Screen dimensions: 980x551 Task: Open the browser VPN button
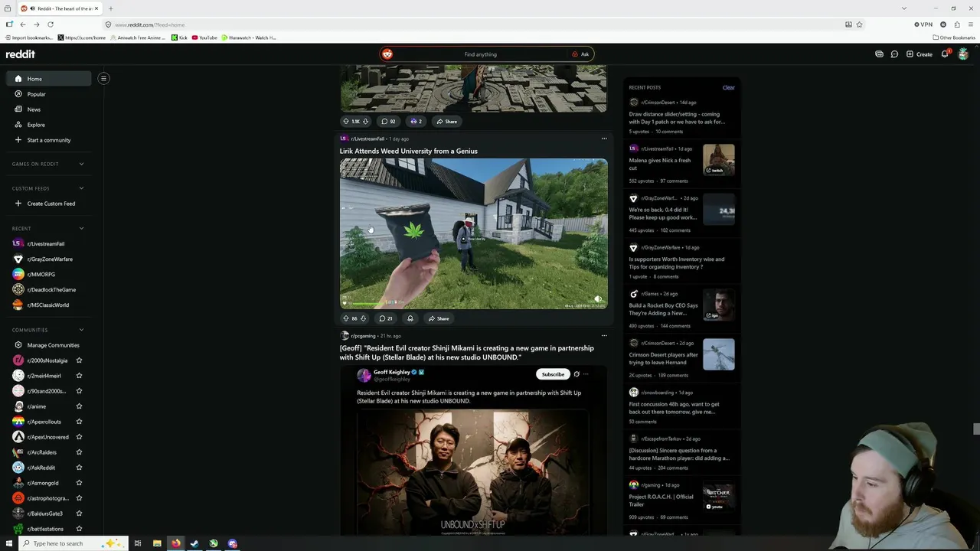(x=923, y=24)
